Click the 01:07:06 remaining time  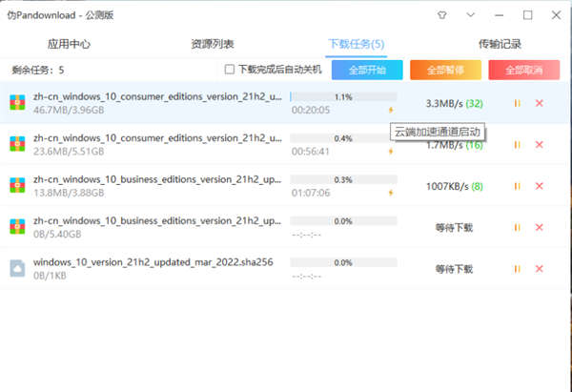(311, 193)
